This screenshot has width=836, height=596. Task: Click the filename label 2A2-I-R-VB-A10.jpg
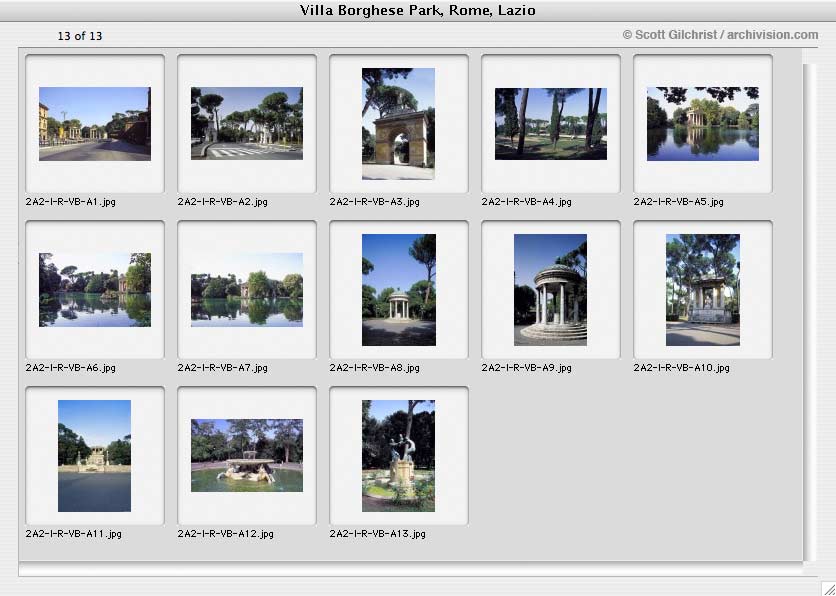coord(681,368)
